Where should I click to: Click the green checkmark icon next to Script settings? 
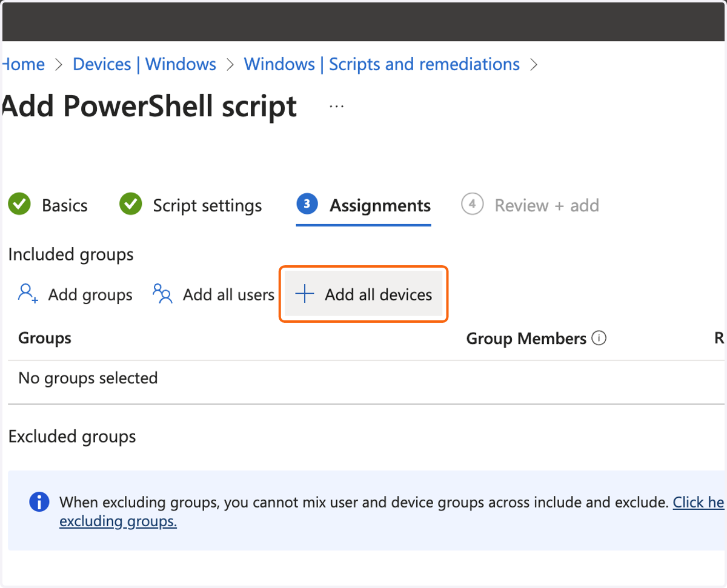tap(131, 205)
